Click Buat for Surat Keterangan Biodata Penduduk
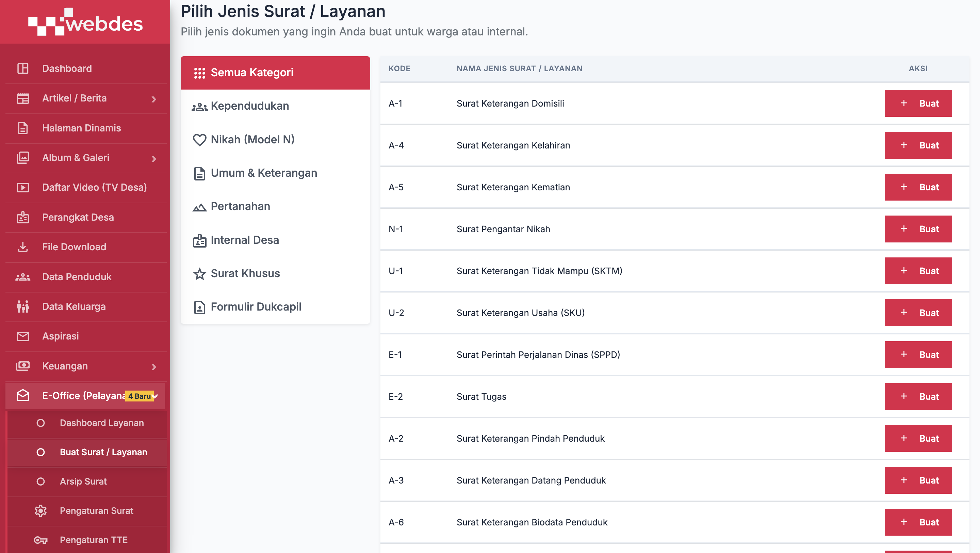 pyautogui.click(x=918, y=522)
